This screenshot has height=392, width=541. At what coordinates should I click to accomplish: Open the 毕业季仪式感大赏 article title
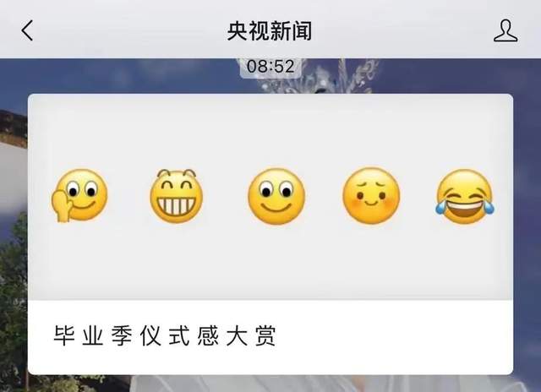pyautogui.click(x=165, y=335)
